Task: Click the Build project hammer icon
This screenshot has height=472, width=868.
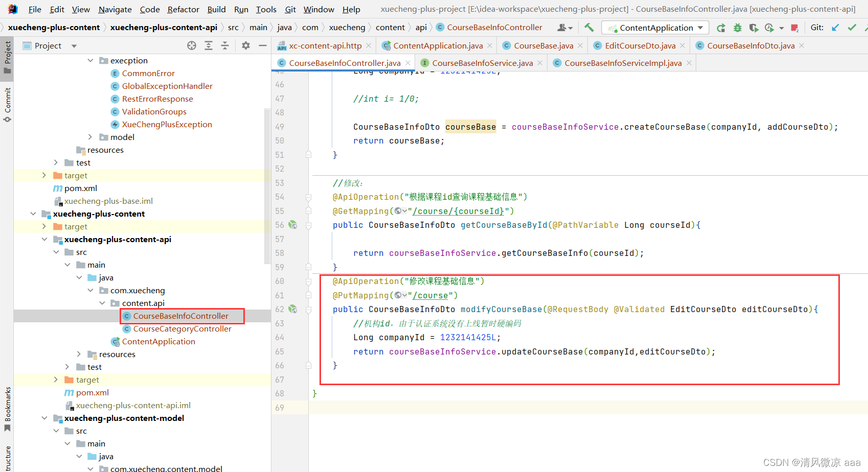Action: [x=589, y=28]
